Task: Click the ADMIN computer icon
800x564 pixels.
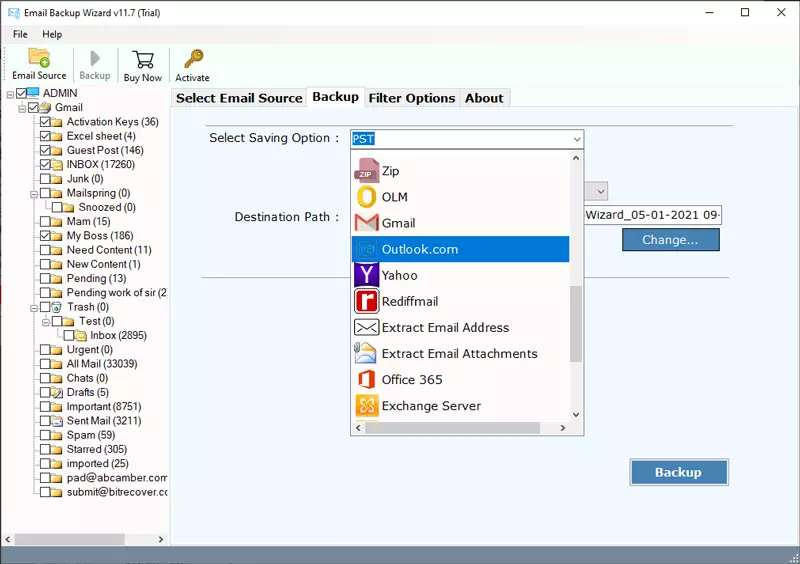Action: [33, 92]
